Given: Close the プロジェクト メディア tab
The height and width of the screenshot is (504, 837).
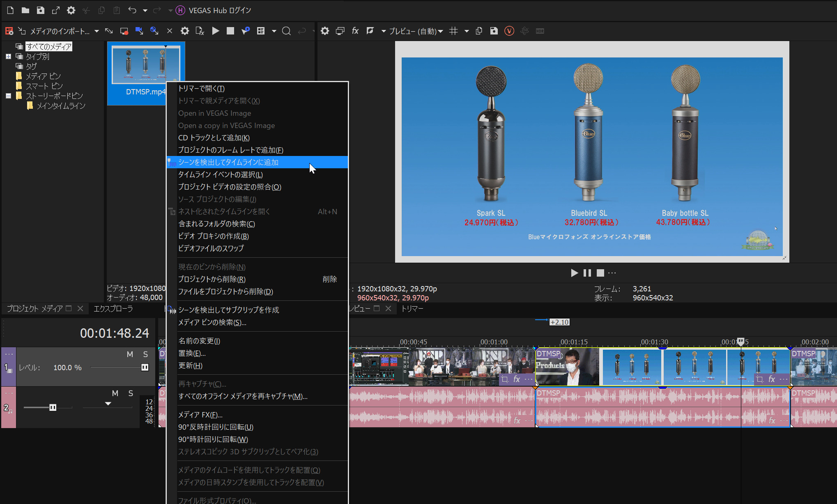Looking at the screenshot, I should (80, 308).
